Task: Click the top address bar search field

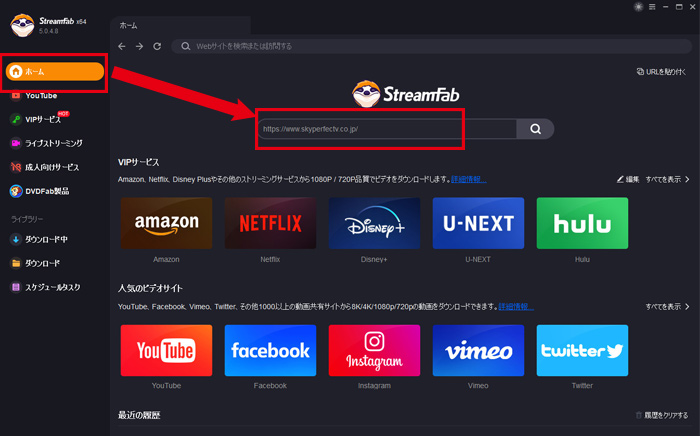Action: pos(431,46)
